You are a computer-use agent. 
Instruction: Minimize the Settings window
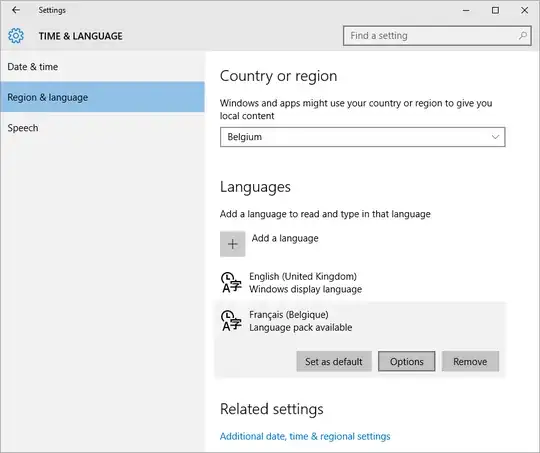466,10
